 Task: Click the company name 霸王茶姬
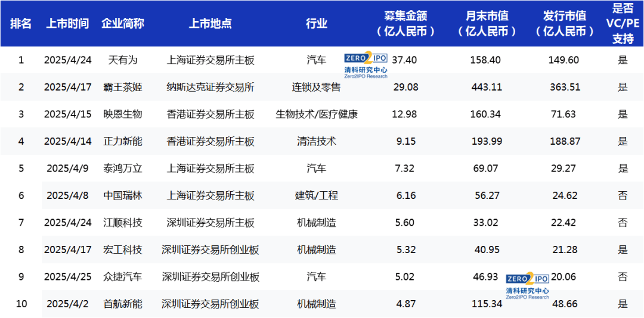[x=123, y=87]
